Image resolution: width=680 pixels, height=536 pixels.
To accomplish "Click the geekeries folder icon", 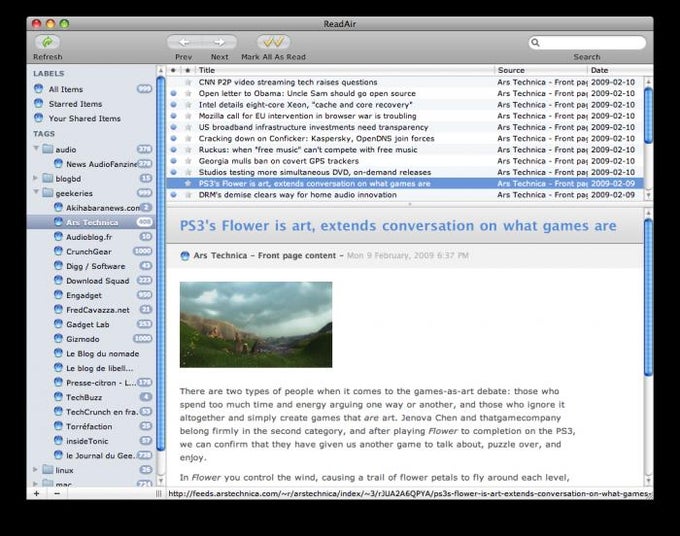I will 48,193.
